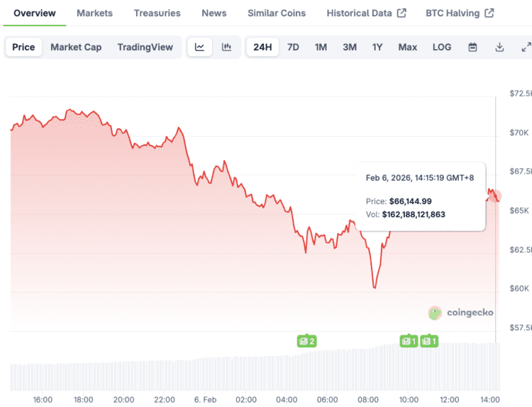The height and width of the screenshot is (407, 532).
Task: Expand chart to fullscreen icon
Action: click(x=526, y=48)
